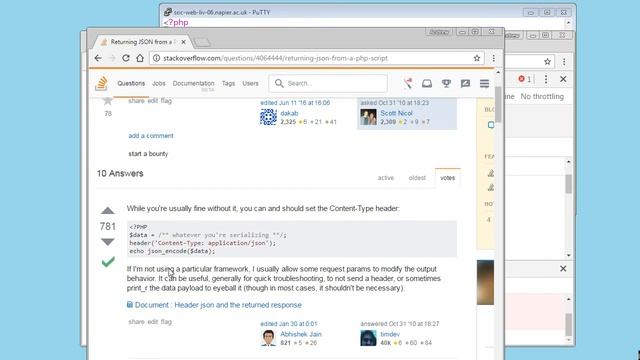Screen dimensions: 640x360
Task: Click the green accepted checkmark
Action: click(108, 262)
